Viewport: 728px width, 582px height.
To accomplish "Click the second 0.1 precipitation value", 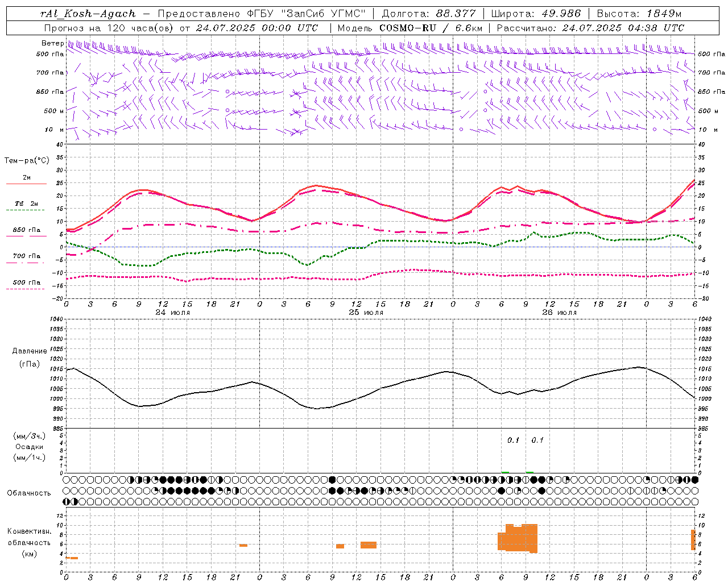I will point(537,440).
